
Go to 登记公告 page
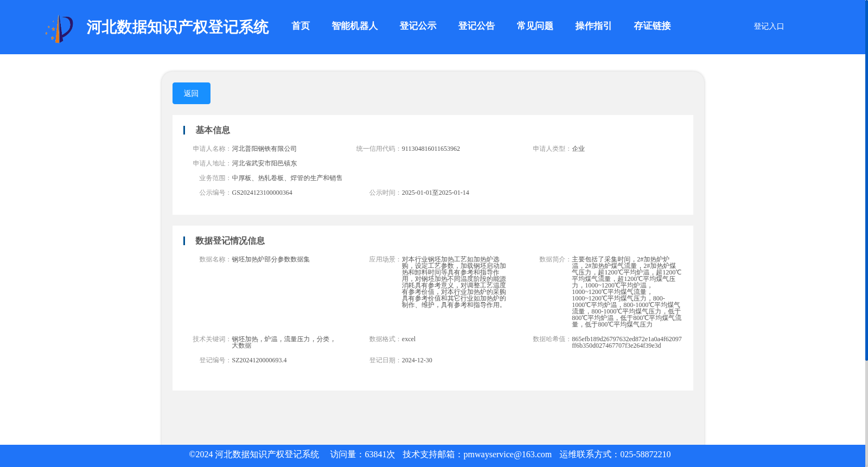[x=476, y=26]
